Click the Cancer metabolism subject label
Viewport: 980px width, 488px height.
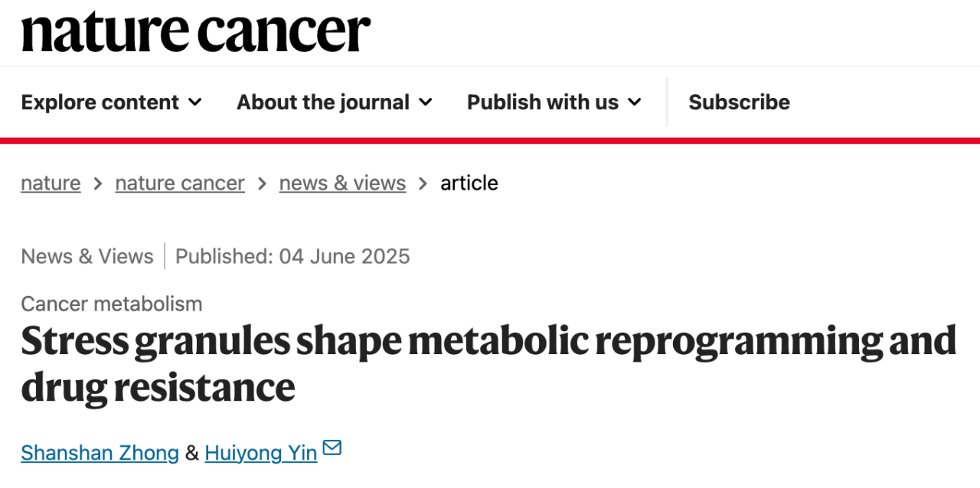click(x=112, y=304)
